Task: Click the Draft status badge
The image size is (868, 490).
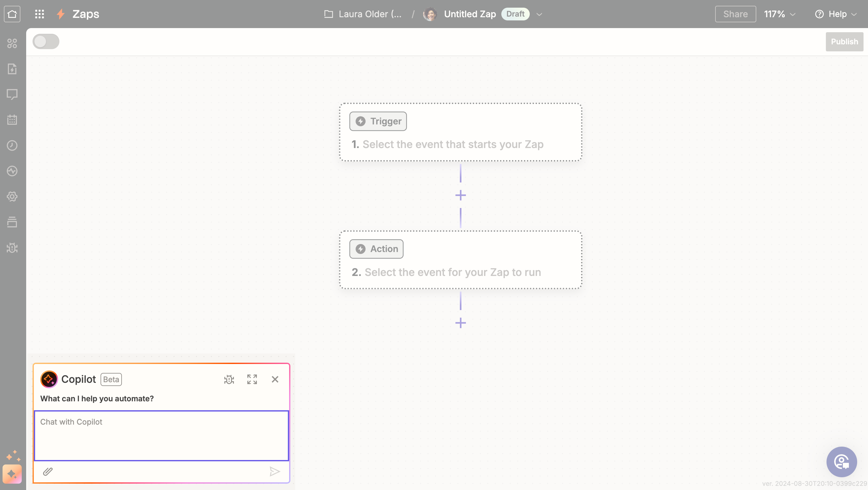Action: pyautogui.click(x=515, y=14)
